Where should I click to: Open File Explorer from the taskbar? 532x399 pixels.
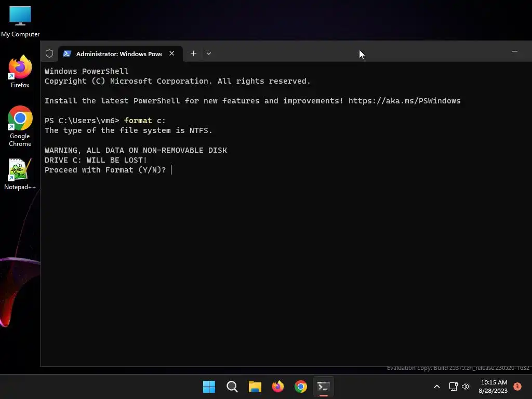[255, 387]
